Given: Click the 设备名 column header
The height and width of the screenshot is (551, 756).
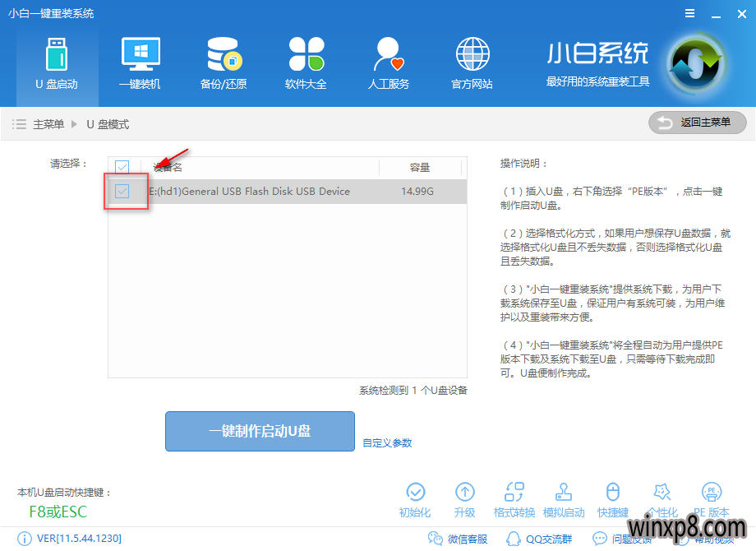Looking at the screenshot, I should point(168,168).
